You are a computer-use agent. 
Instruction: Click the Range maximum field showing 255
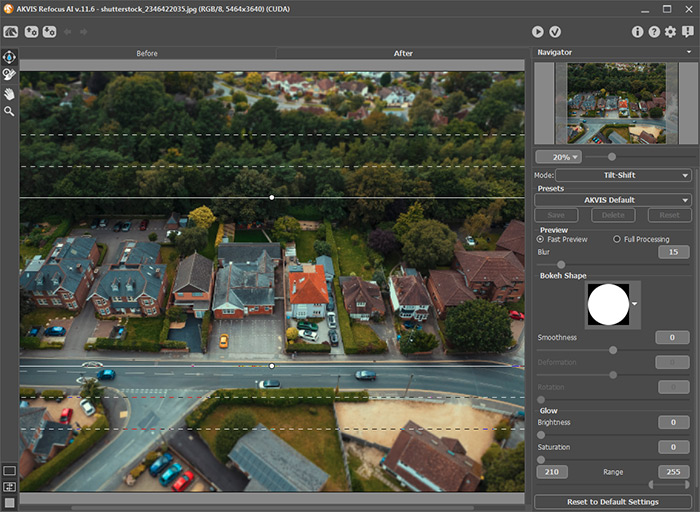point(673,472)
